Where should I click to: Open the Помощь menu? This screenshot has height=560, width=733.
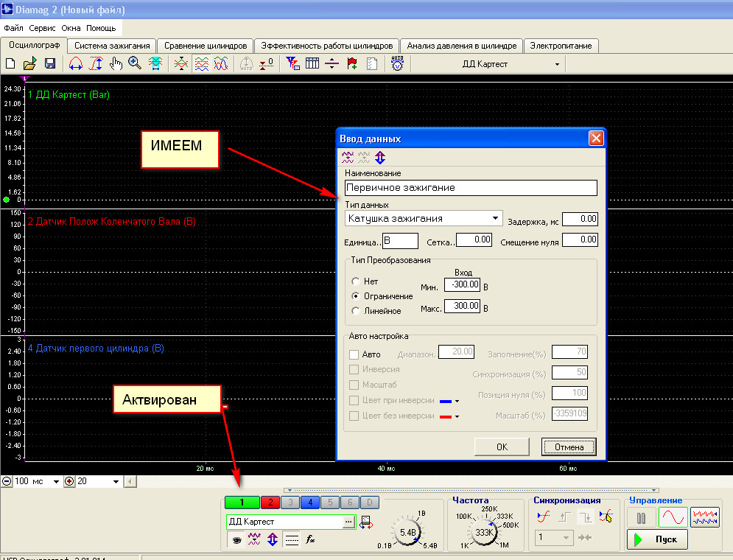tap(101, 28)
